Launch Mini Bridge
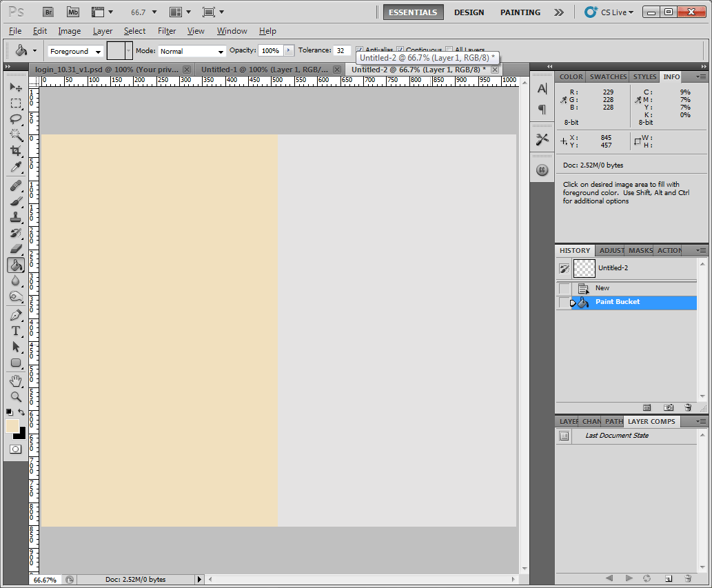 point(72,12)
